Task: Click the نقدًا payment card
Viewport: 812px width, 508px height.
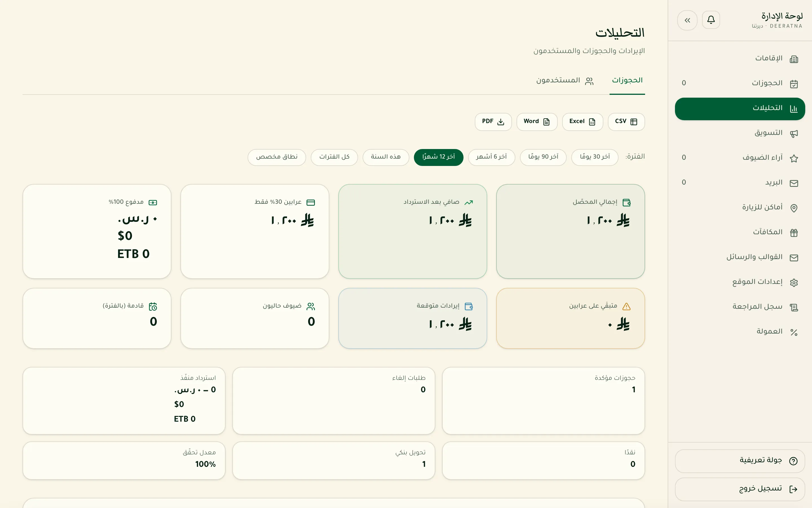Action: coord(544,461)
